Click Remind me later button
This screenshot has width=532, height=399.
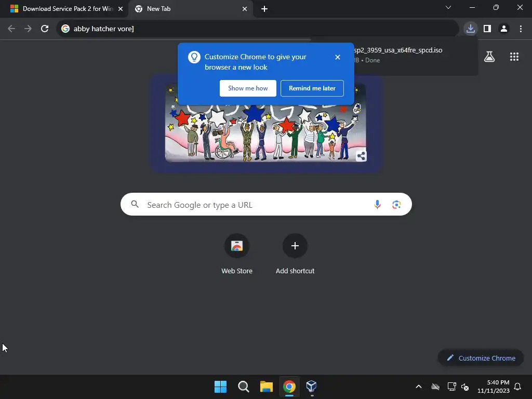coord(312,88)
